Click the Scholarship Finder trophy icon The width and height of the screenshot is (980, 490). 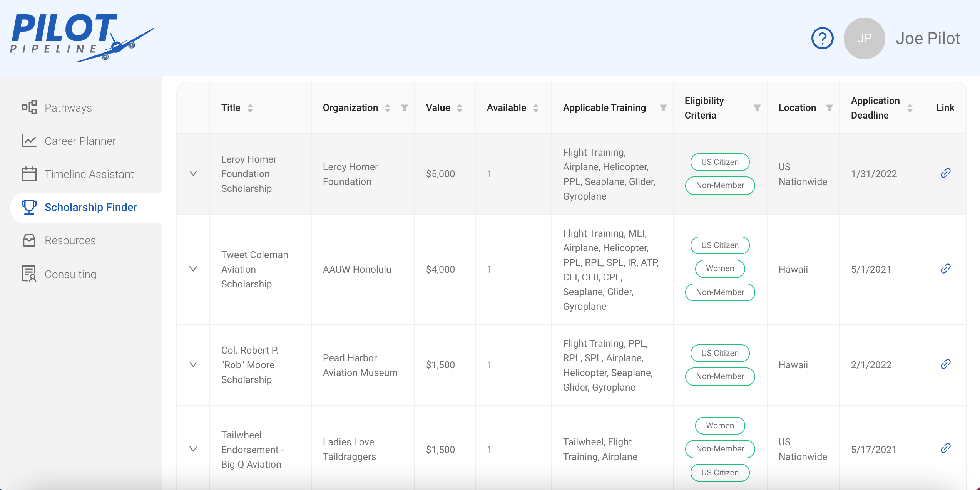(x=29, y=207)
